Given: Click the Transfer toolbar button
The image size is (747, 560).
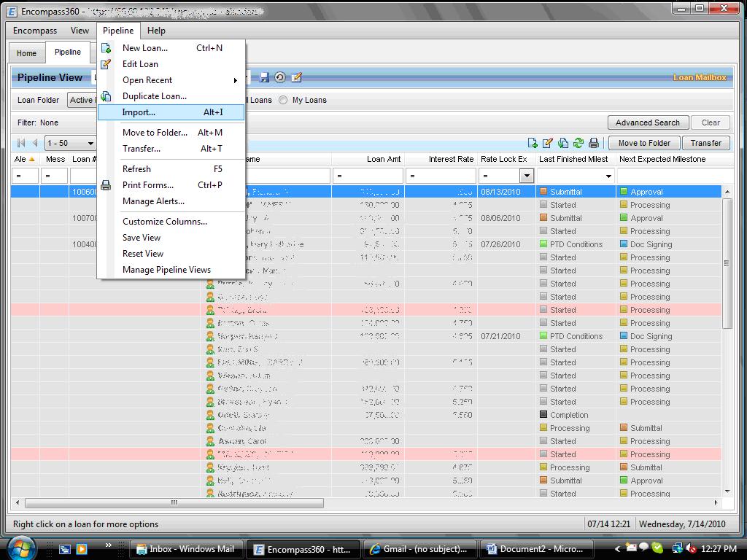Looking at the screenshot, I should click(x=706, y=143).
